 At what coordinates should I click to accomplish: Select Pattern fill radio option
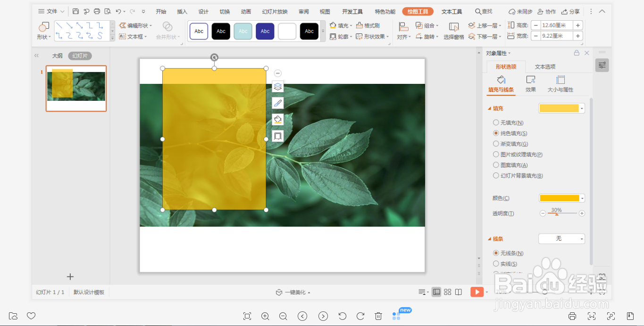pos(496,165)
